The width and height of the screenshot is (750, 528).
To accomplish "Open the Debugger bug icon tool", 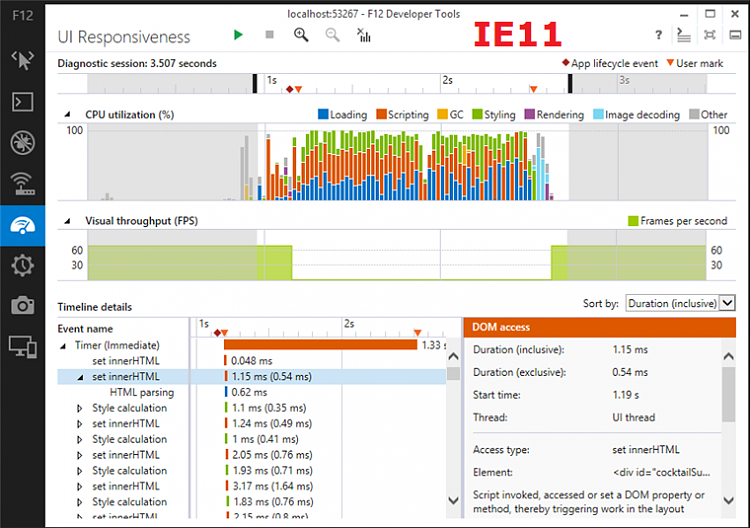I will (x=22, y=143).
